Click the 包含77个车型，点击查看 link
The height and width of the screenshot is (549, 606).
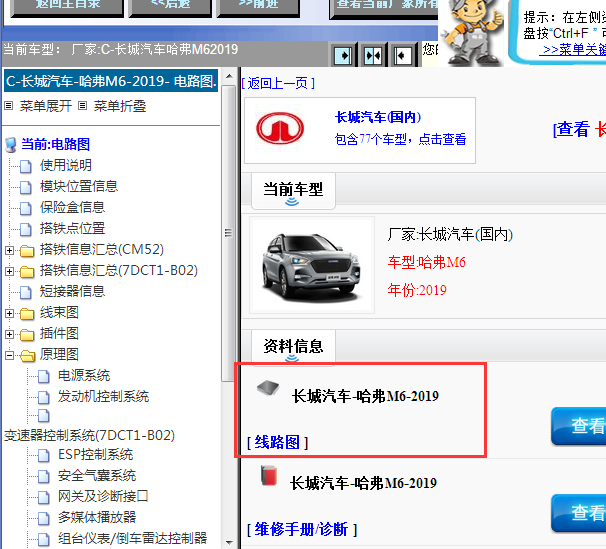click(x=400, y=139)
